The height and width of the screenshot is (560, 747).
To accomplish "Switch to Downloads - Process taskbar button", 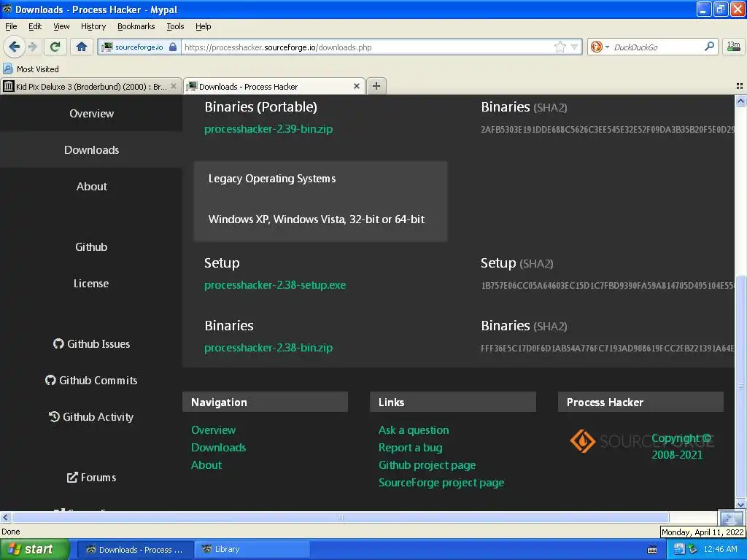I will click(135, 550).
